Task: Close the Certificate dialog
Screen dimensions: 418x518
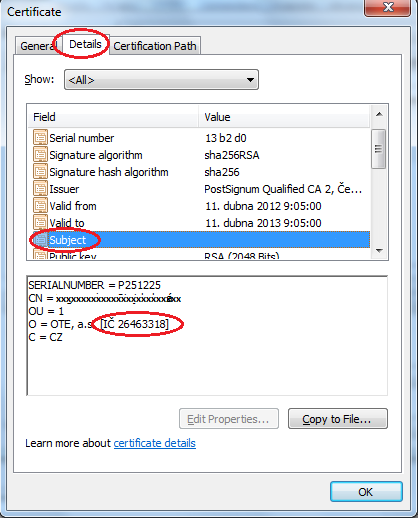Action: pyautogui.click(x=388, y=7)
